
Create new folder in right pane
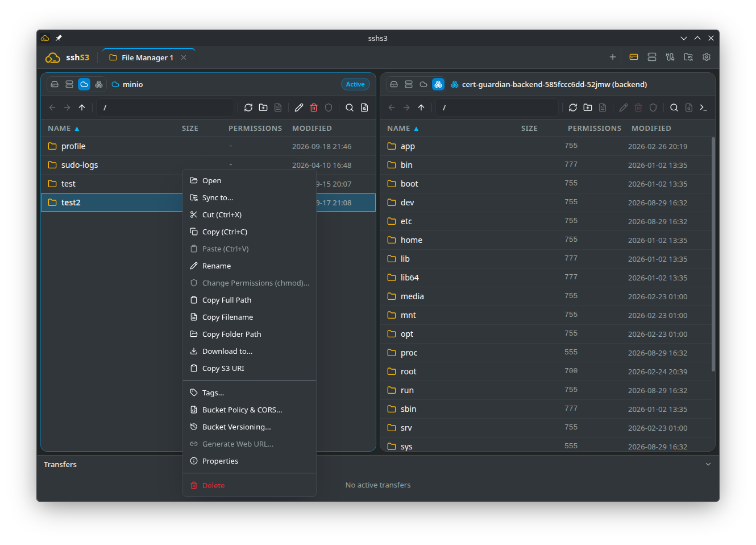(x=588, y=108)
